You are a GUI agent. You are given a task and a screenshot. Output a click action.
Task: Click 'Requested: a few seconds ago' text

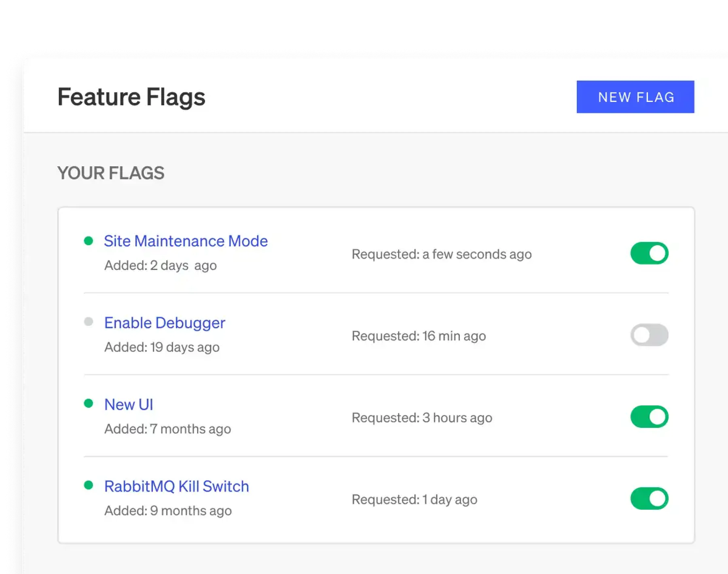click(441, 254)
